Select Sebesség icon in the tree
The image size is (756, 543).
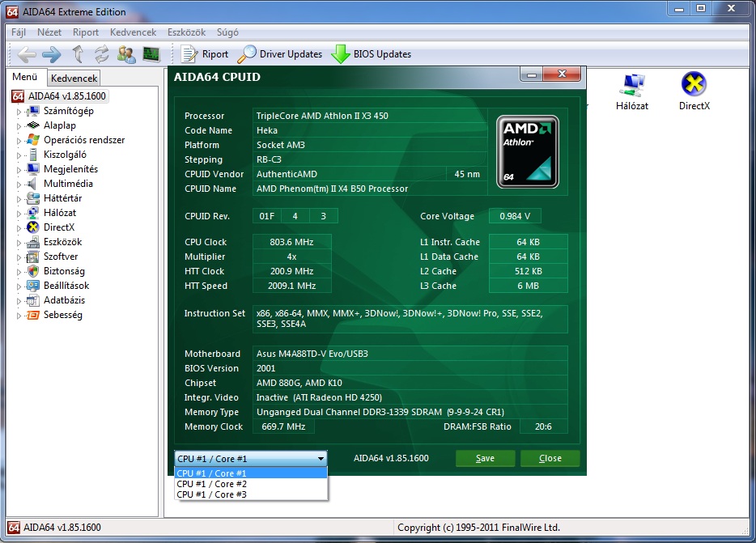point(33,315)
